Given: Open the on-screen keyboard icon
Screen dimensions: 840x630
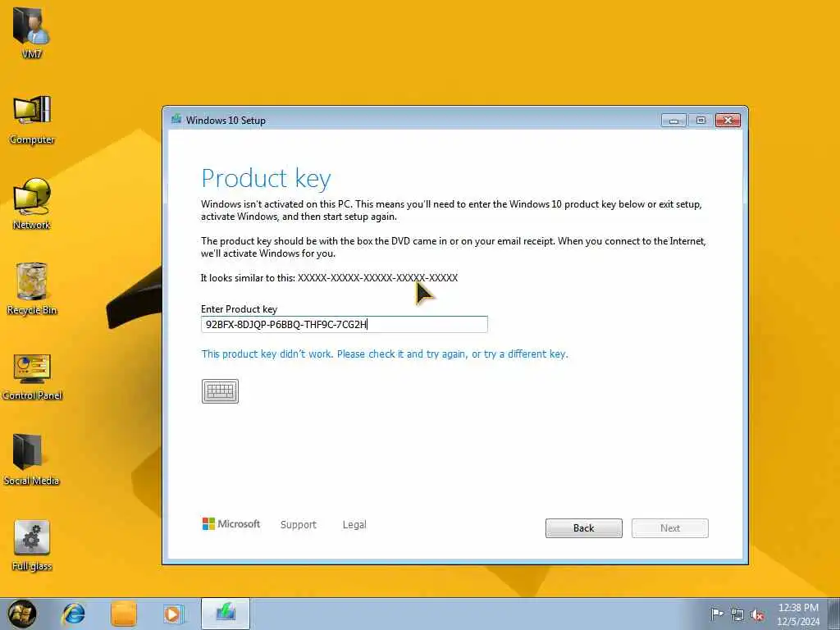Looking at the screenshot, I should tap(220, 391).
